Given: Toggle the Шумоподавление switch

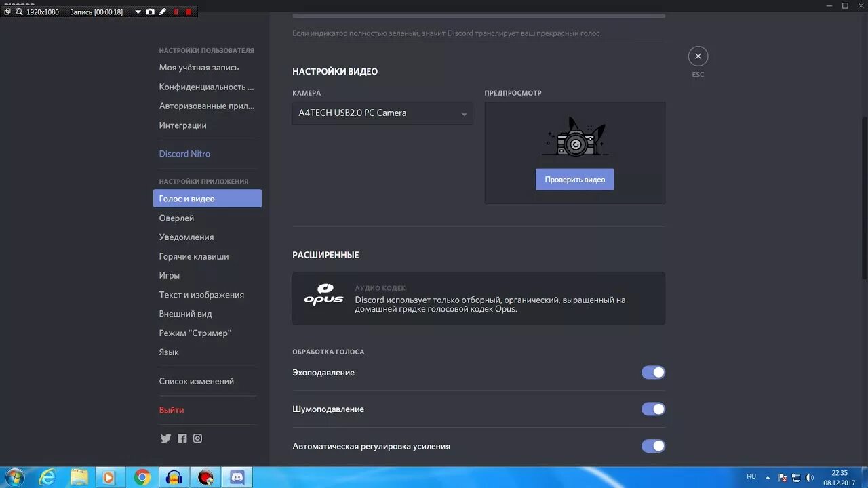Looking at the screenshot, I should (x=653, y=409).
